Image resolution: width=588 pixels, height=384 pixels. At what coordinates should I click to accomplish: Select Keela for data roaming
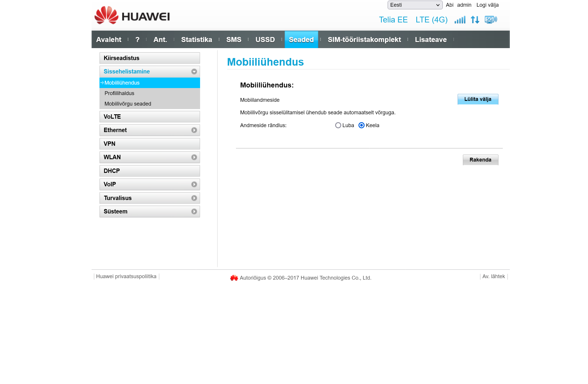click(x=361, y=125)
